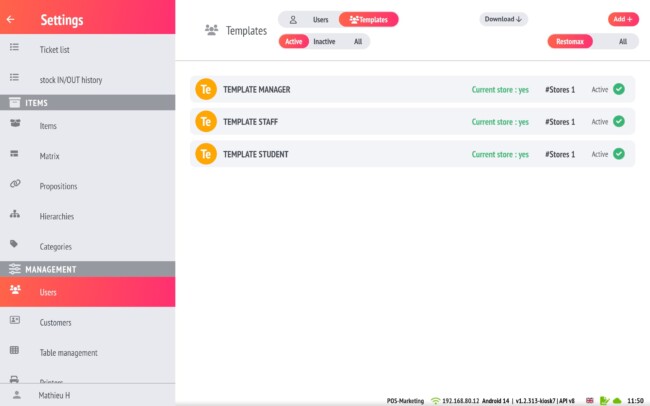Click the stock IN/OUT history icon
This screenshot has height=406, width=650.
tap(15, 77)
